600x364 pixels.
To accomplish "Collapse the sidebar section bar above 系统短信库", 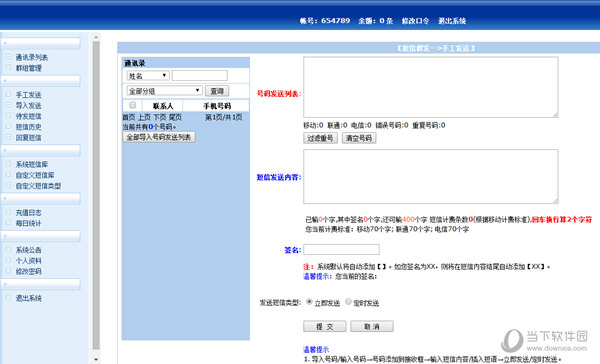I will 41,150.
